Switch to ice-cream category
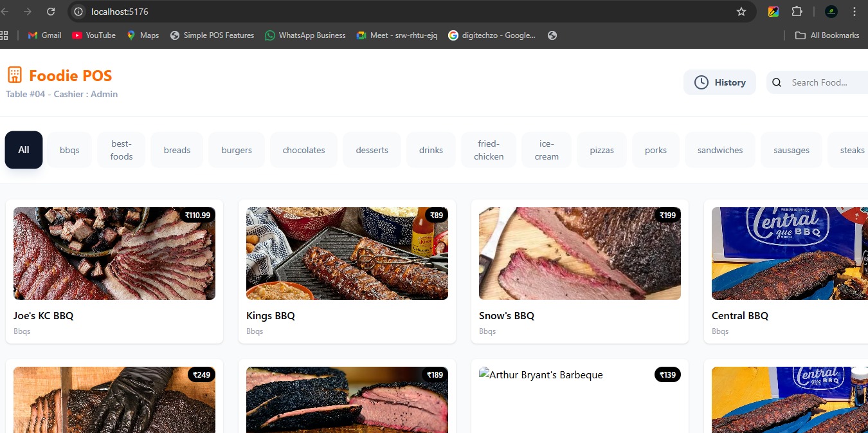Image resolution: width=868 pixels, height=433 pixels. [547, 150]
